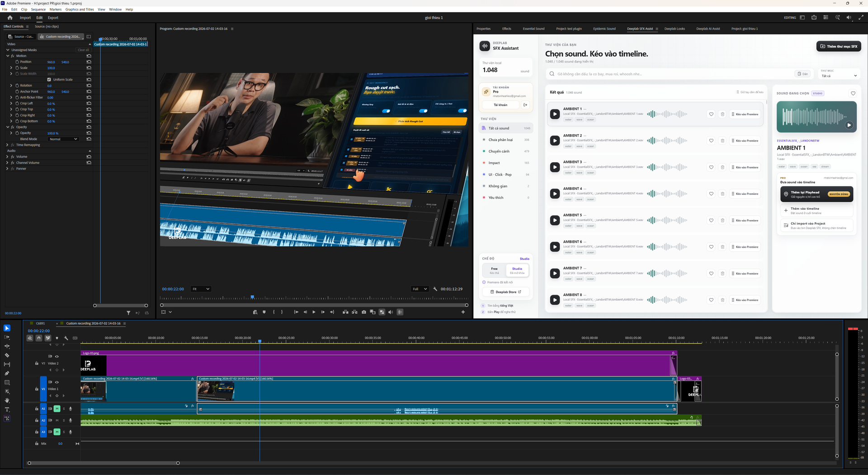Image resolution: width=868 pixels, height=475 pixels.
Task: Switch to the C6891 timeline tab
Action: pos(41,324)
